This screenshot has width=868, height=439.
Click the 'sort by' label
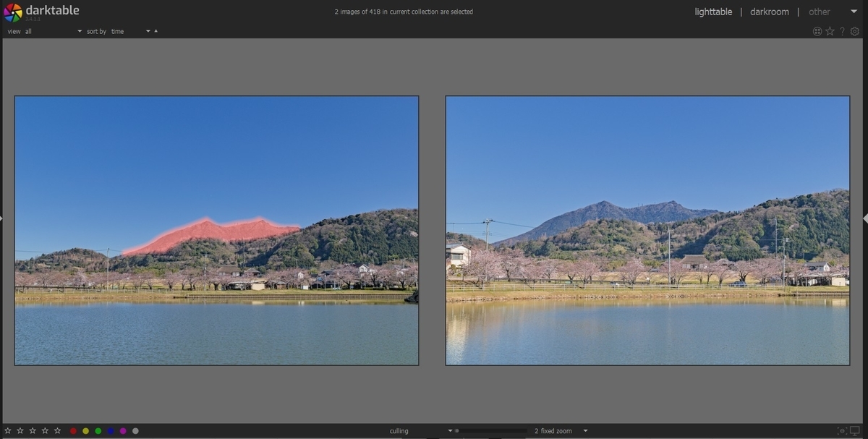click(x=96, y=31)
